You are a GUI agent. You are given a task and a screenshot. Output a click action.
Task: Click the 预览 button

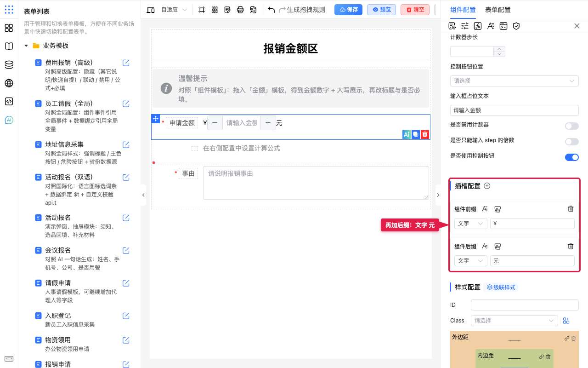pos(381,10)
